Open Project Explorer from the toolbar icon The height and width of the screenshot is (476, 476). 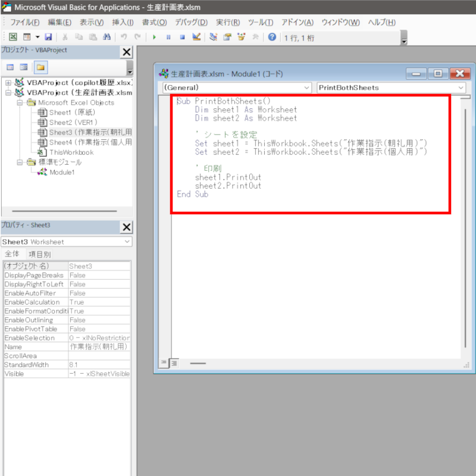[x=213, y=37]
